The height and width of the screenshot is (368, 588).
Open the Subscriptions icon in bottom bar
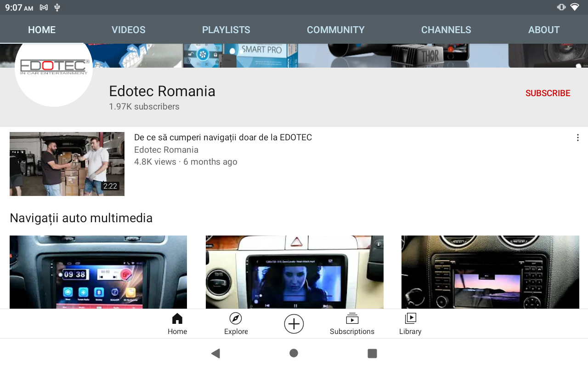352,318
